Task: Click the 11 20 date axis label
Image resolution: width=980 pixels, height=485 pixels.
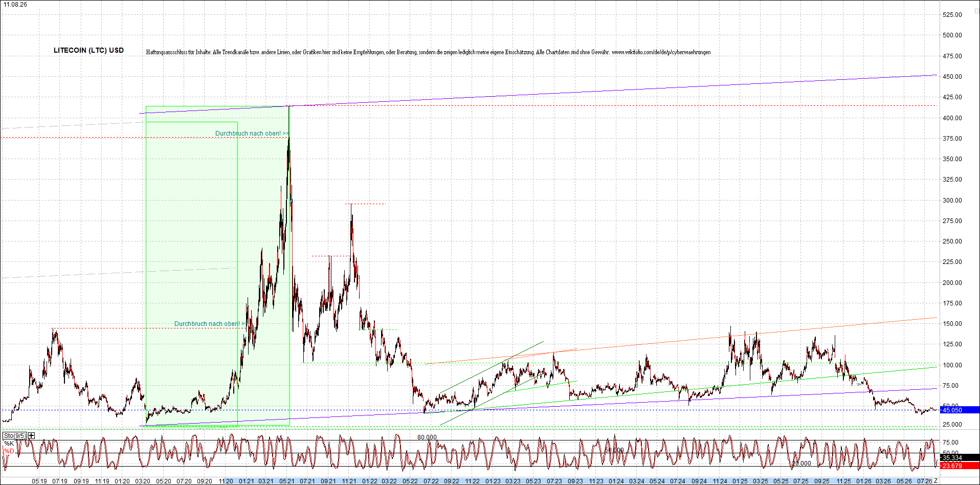Action: (x=226, y=481)
